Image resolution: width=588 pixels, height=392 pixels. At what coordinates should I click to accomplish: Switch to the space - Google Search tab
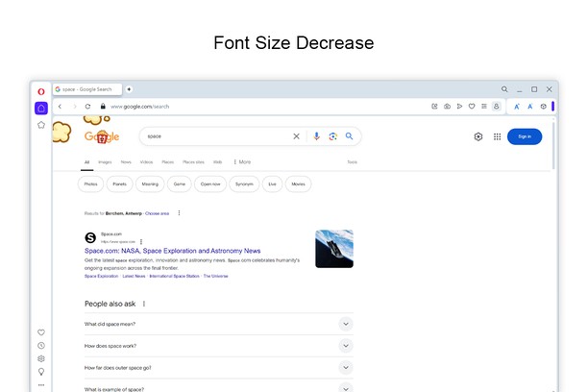tap(87, 89)
